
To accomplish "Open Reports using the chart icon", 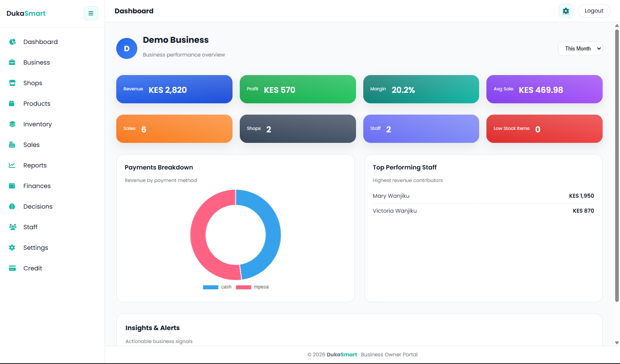I will pyautogui.click(x=12, y=165).
